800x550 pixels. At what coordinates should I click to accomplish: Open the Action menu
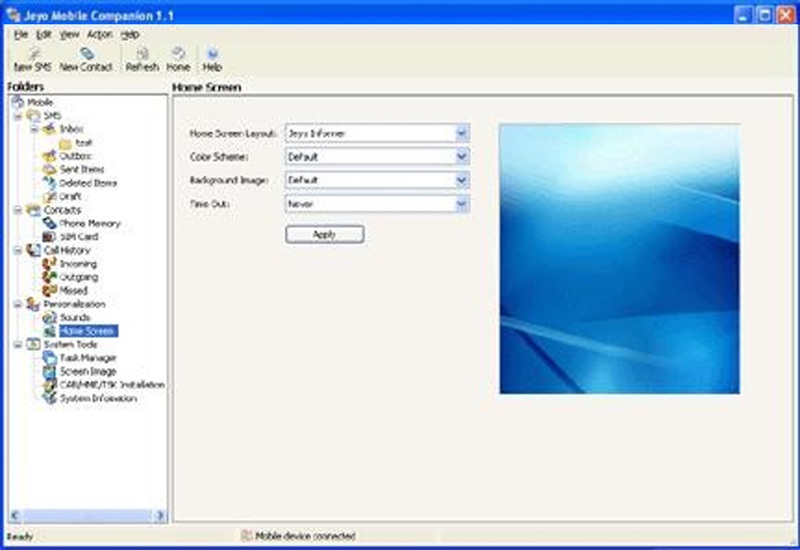[x=99, y=34]
